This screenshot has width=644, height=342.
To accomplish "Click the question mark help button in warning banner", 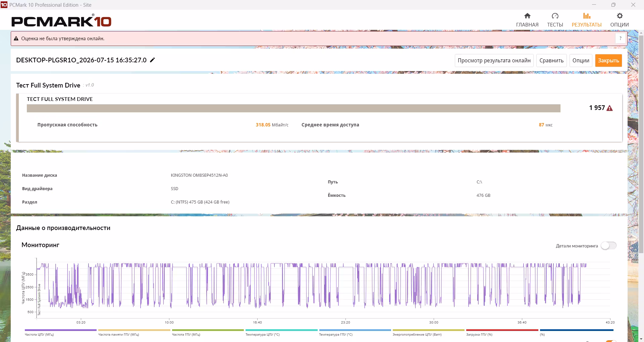I will 621,38.
